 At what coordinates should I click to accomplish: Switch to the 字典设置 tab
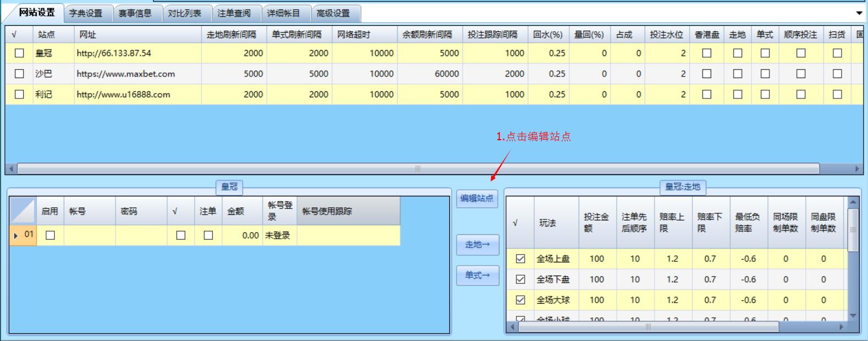click(86, 13)
